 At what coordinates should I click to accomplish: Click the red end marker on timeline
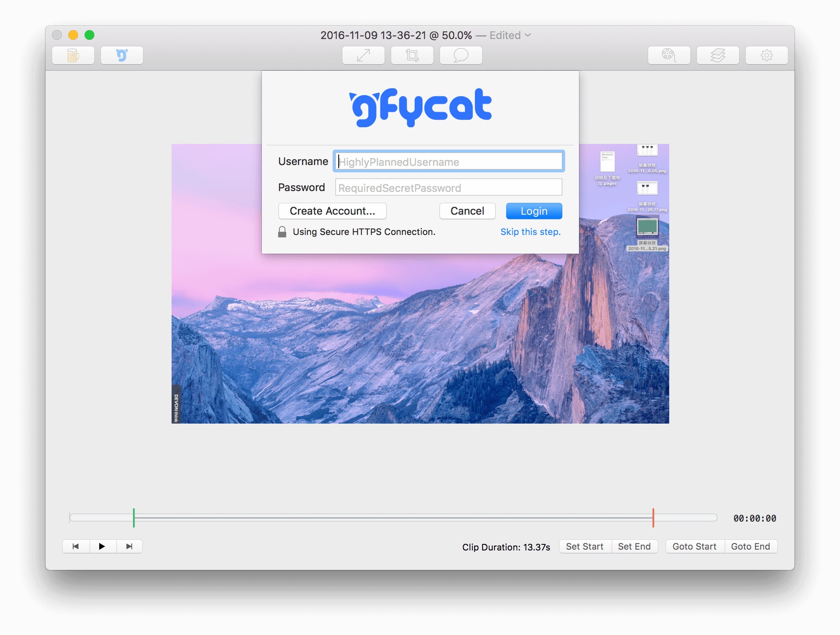(653, 518)
